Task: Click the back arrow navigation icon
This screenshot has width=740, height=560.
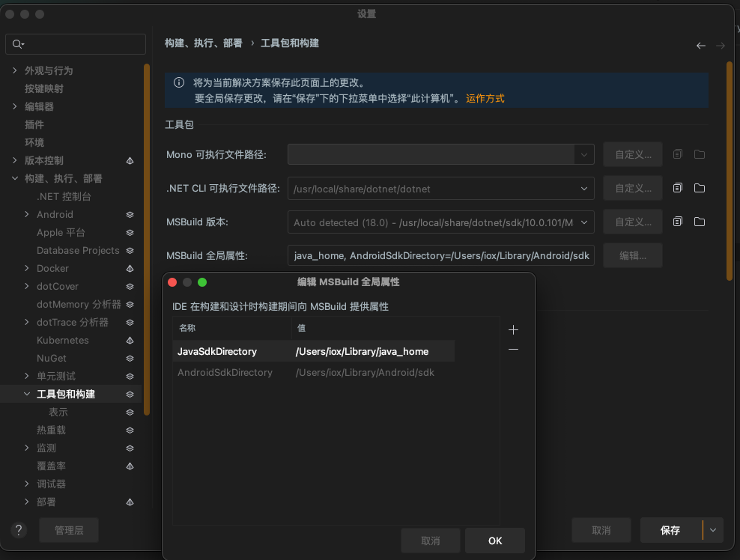Action: click(x=700, y=46)
